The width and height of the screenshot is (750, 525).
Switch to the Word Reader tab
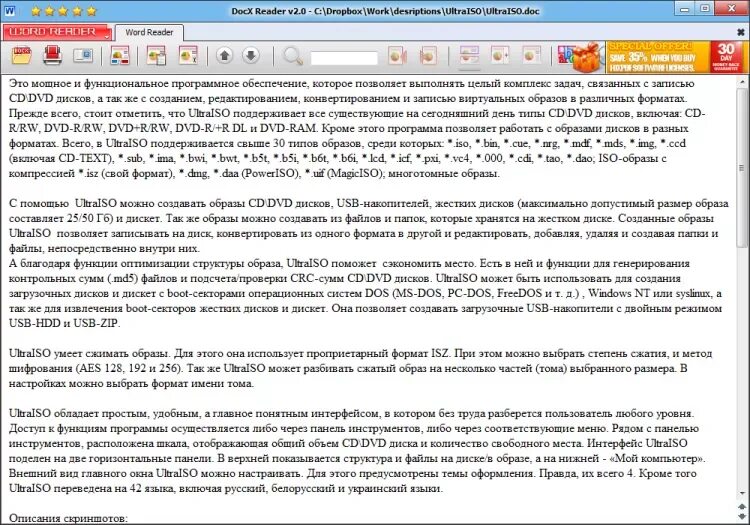(149, 32)
